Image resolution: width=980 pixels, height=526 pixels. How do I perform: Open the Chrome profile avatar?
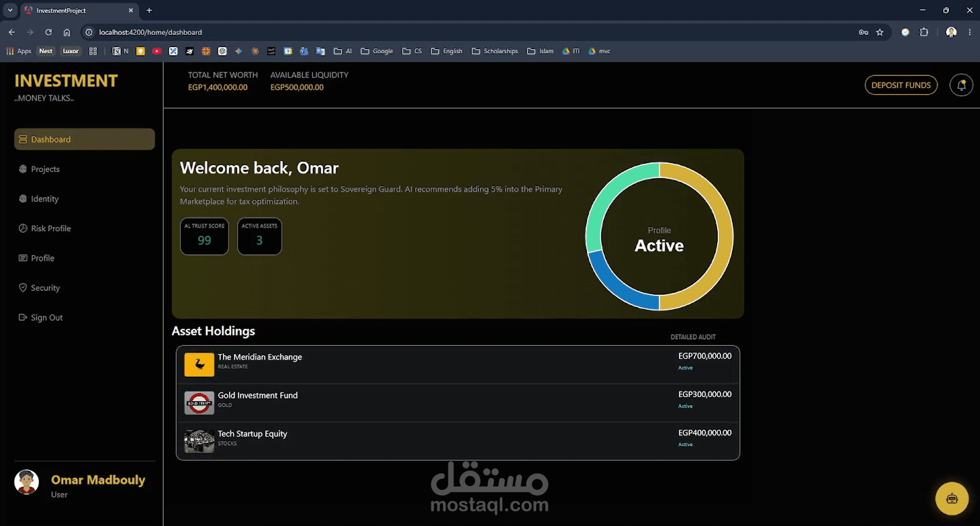pyautogui.click(x=951, y=32)
